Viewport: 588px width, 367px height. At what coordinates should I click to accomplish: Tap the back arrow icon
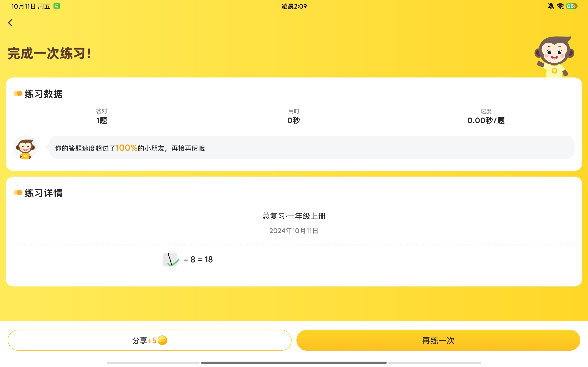tap(10, 23)
